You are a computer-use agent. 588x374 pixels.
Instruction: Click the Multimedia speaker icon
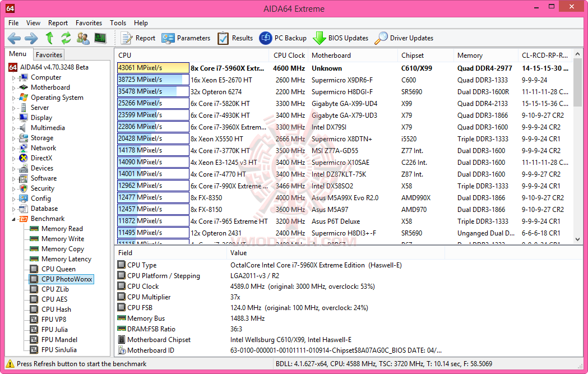[x=24, y=128]
